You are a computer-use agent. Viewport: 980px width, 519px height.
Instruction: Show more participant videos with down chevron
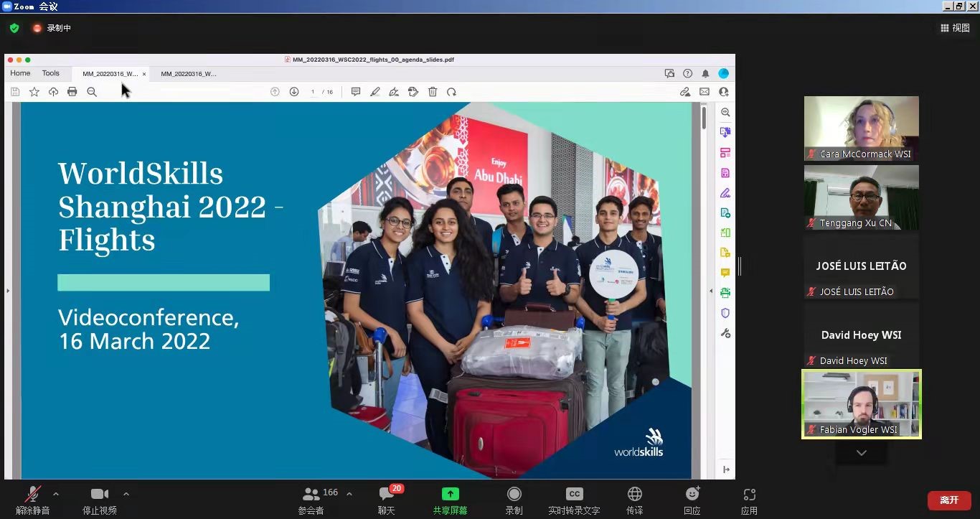point(861,453)
